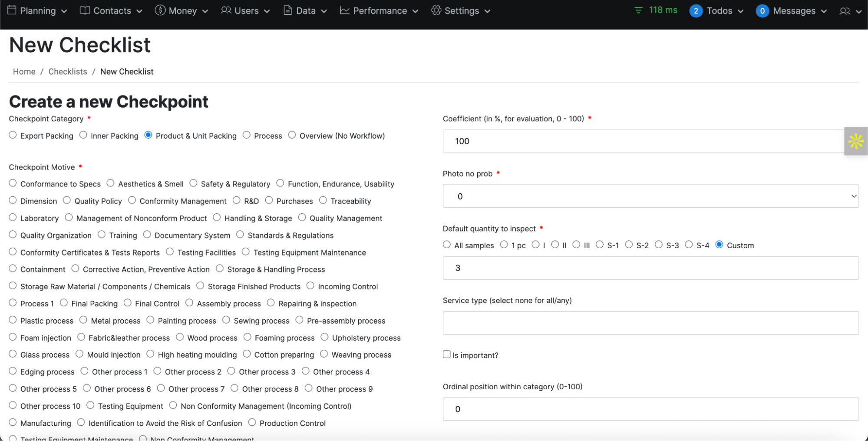This screenshot has height=441, width=868.
Task: Open the Users menu
Action: tap(246, 11)
